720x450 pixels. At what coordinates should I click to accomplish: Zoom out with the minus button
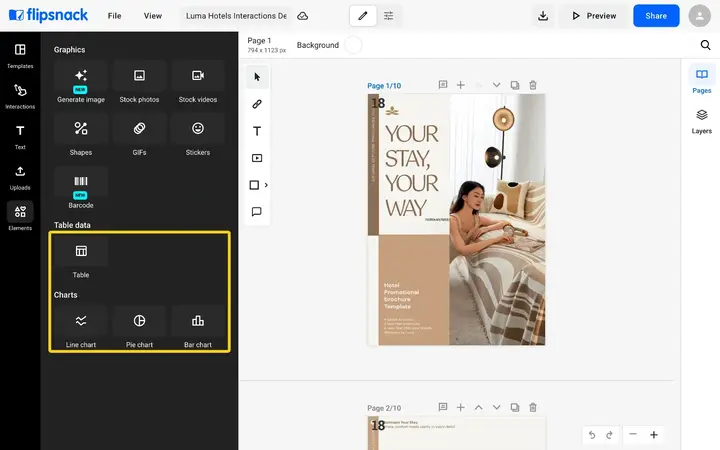[633, 434]
